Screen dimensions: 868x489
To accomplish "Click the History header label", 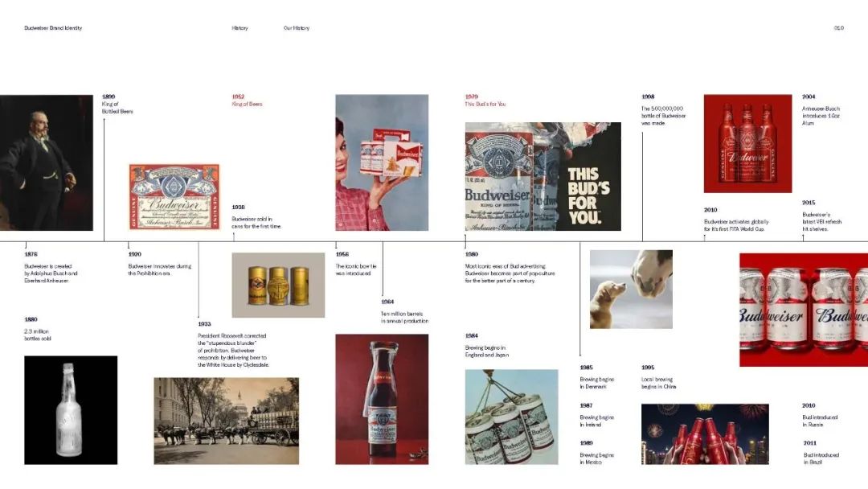I will [240, 27].
